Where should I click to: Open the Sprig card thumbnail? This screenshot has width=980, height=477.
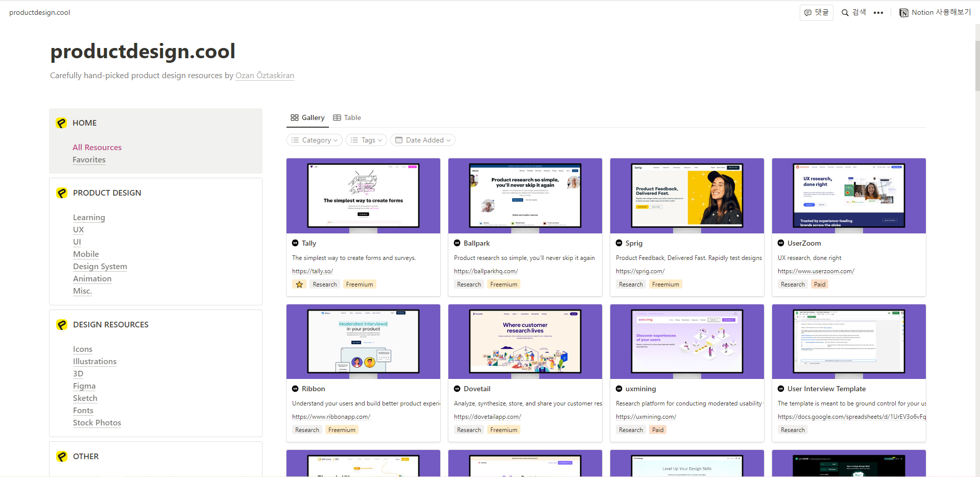coord(687,196)
